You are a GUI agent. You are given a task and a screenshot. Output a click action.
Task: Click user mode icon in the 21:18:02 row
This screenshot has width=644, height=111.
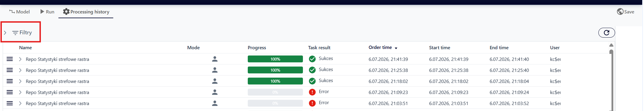(215, 81)
